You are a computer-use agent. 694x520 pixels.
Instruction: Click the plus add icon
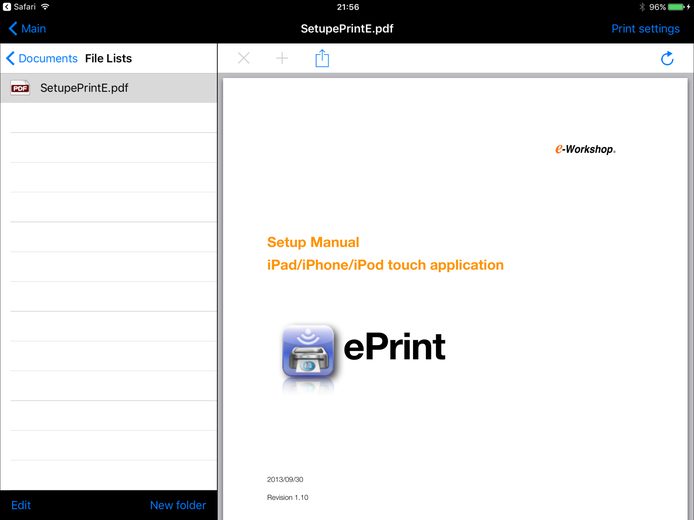pyautogui.click(x=282, y=58)
